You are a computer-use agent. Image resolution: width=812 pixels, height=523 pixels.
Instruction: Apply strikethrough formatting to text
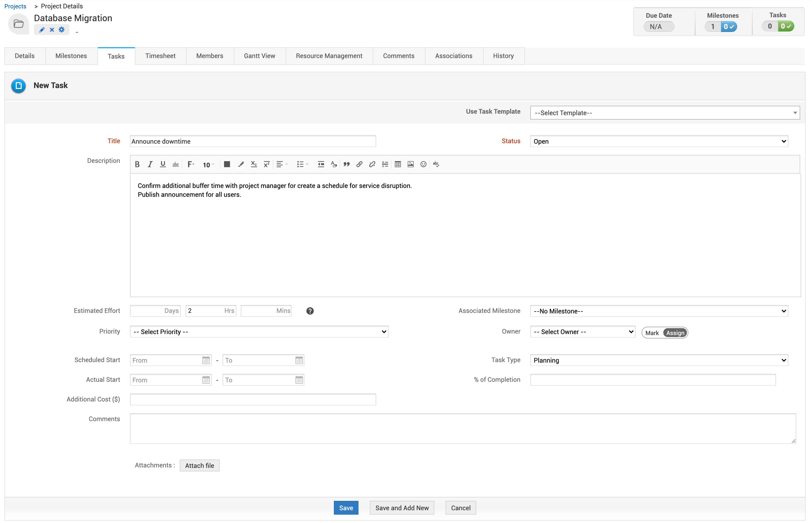[175, 164]
